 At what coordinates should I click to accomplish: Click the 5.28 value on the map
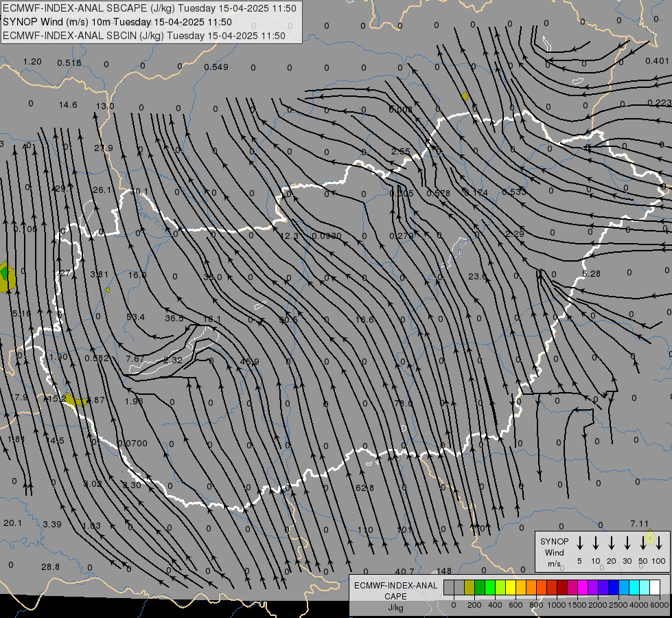pos(592,273)
